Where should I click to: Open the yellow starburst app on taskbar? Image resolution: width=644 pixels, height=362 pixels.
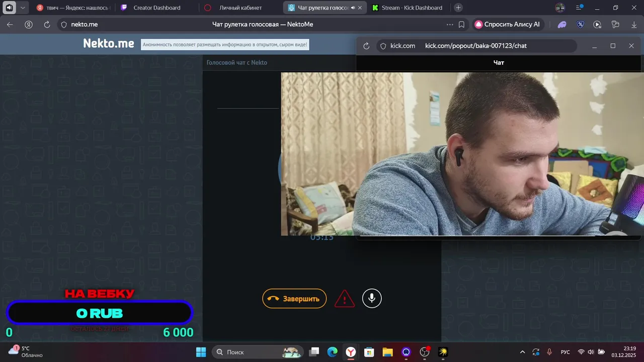(x=443, y=352)
